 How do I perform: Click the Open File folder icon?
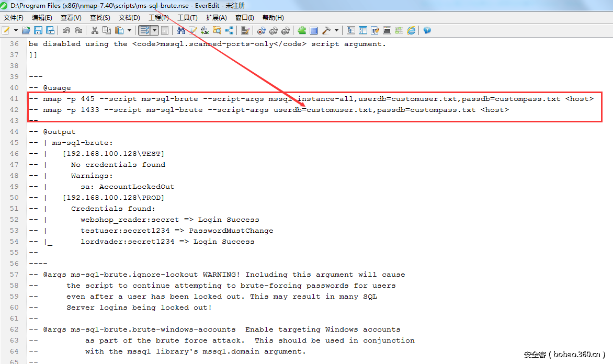[25, 30]
